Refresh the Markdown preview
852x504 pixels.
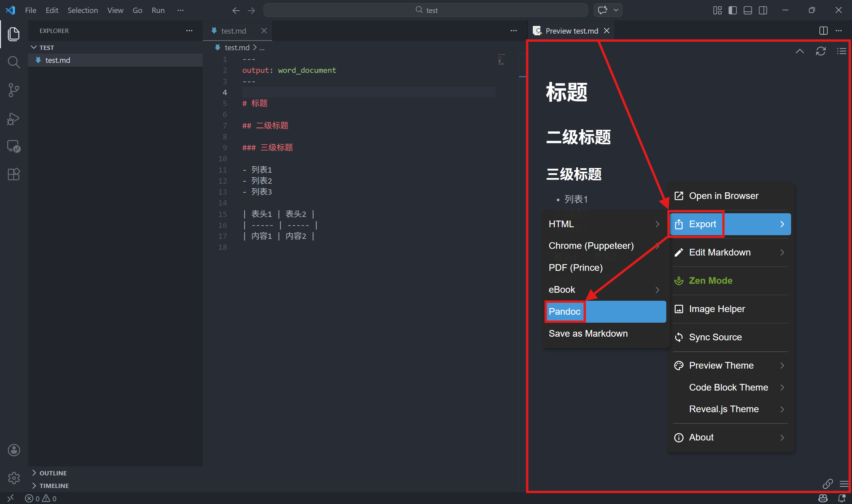[x=821, y=51]
